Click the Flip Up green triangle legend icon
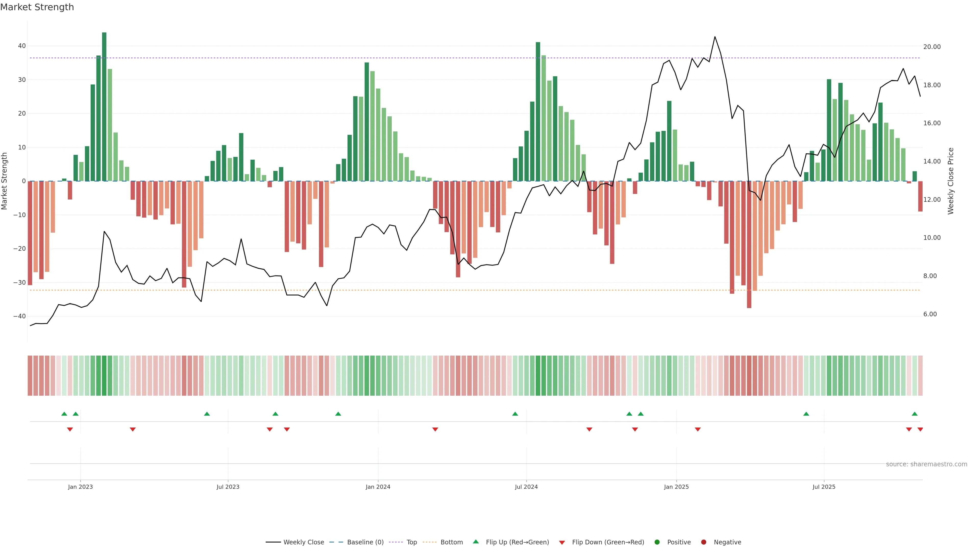Screen dimensions: 980x551 [475, 542]
